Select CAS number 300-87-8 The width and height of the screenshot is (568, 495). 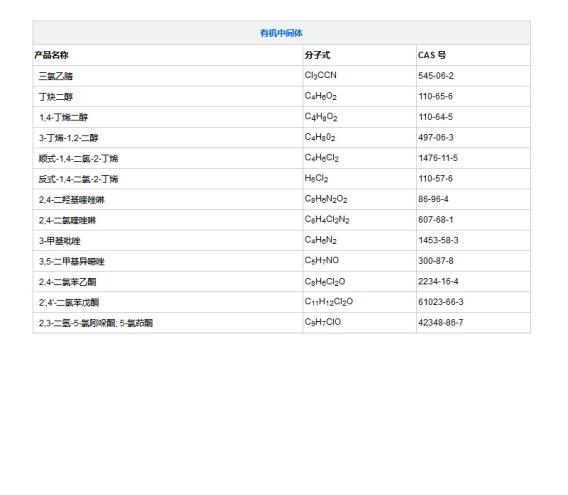[436, 261]
